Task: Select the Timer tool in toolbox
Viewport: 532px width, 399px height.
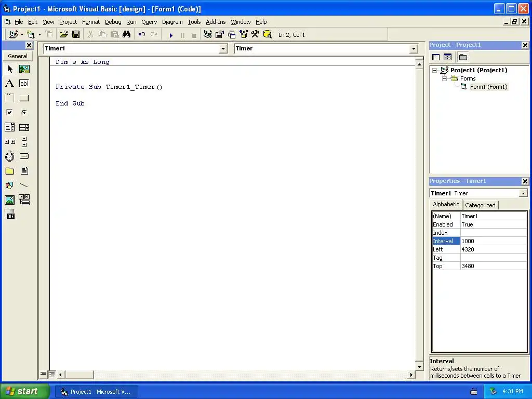Action: [10, 156]
